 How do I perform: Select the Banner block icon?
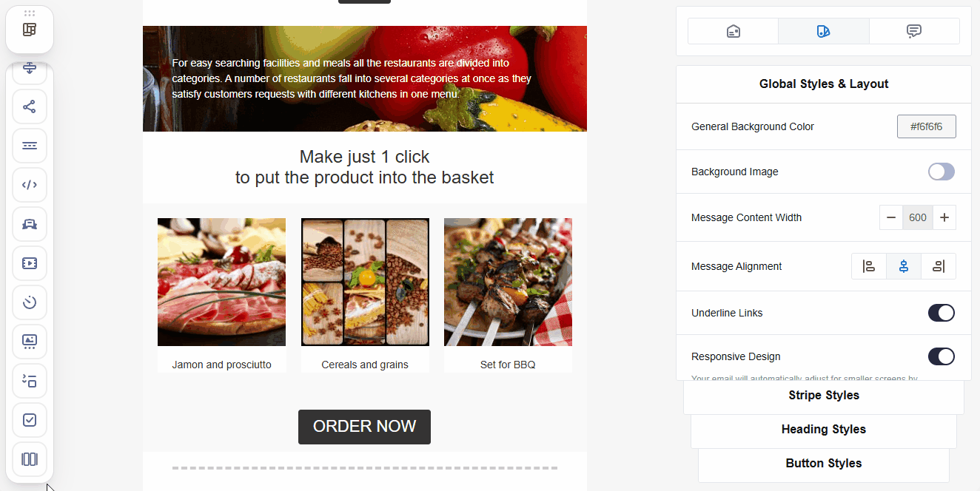coord(30,342)
